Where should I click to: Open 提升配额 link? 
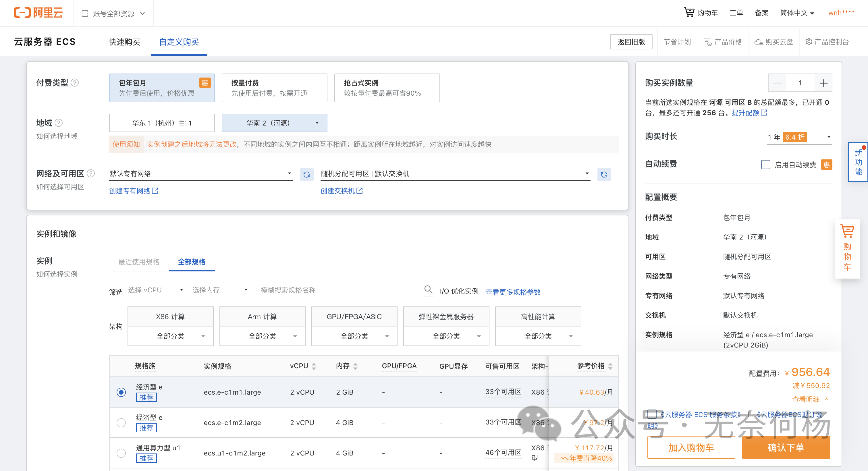pyautogui.click(x=749, y=113)
